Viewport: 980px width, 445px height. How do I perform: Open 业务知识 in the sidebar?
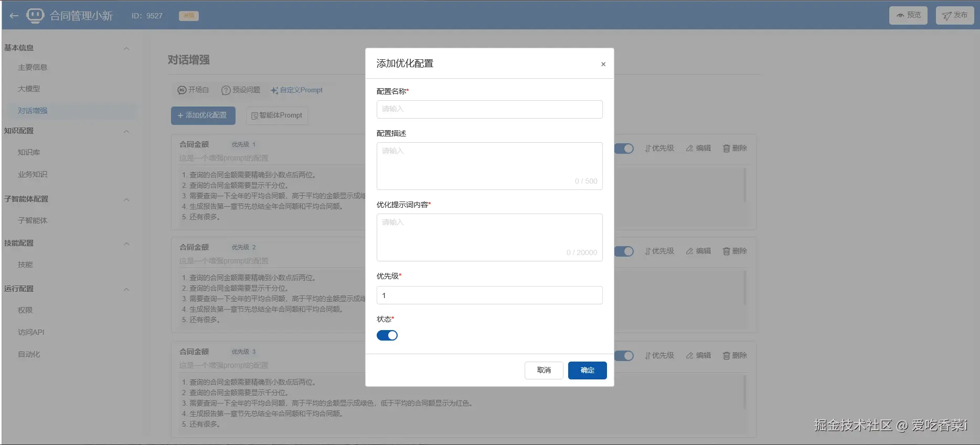33,175
